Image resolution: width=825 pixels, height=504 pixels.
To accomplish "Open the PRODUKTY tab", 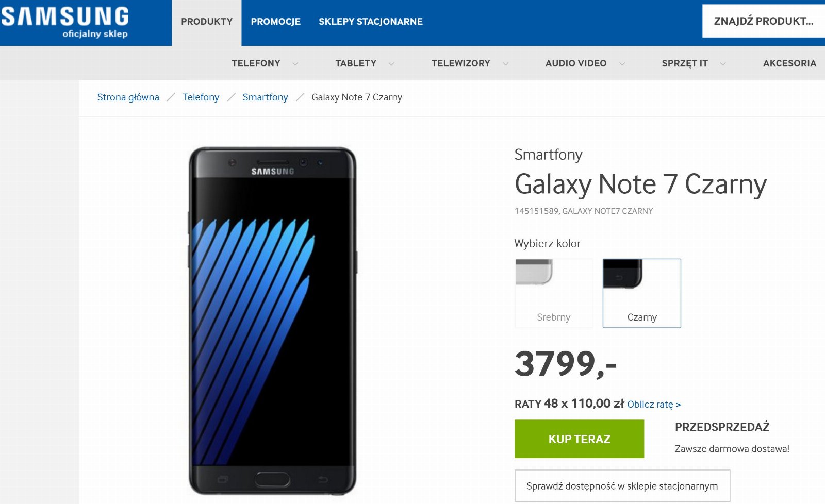I will [207, 23].
